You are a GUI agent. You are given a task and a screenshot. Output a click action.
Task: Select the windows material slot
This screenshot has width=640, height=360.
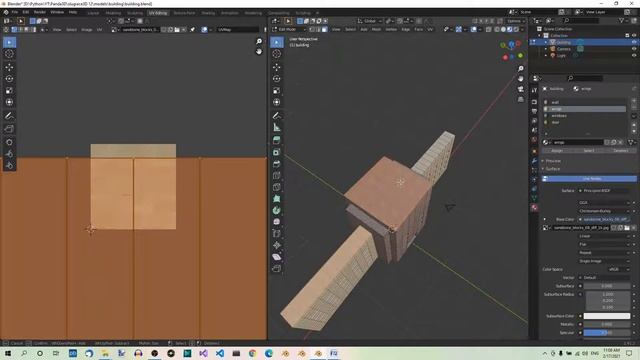(x=584, y=116)
